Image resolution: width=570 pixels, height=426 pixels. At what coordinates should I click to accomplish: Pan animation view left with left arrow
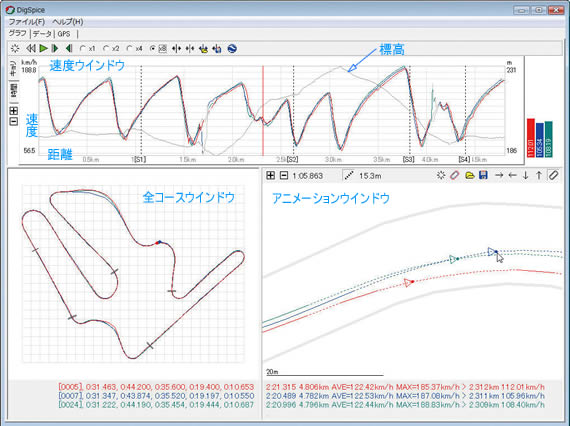tap(513, 176)
